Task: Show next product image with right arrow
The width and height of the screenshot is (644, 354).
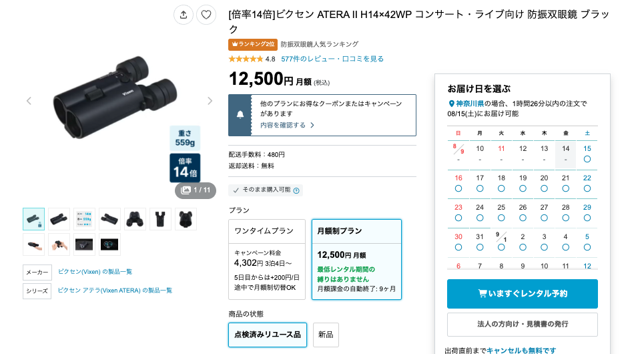Action: (210, 101)
